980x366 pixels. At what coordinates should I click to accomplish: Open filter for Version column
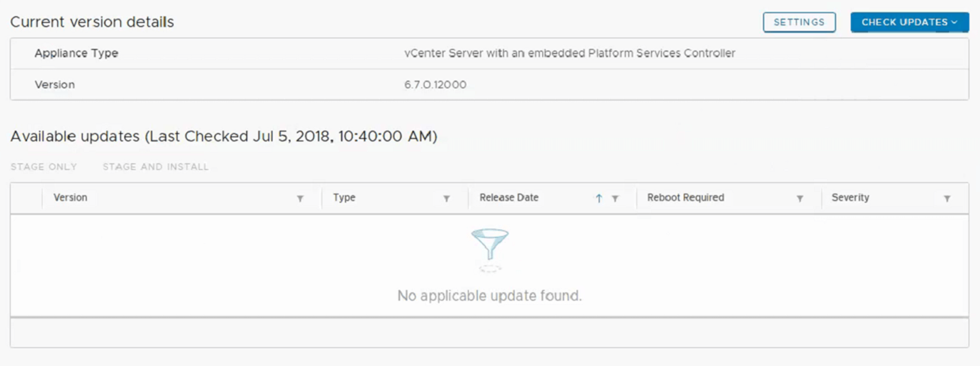coord(300,198)
